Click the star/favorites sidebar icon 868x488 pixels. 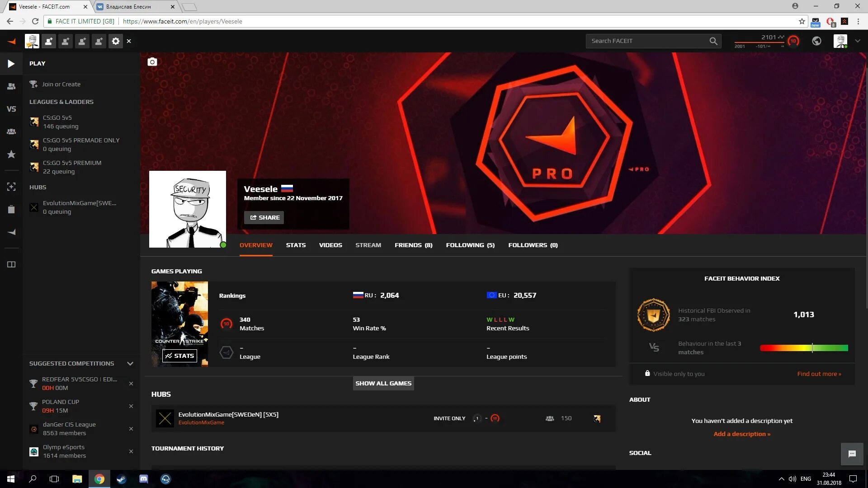[x=11, y=155]
